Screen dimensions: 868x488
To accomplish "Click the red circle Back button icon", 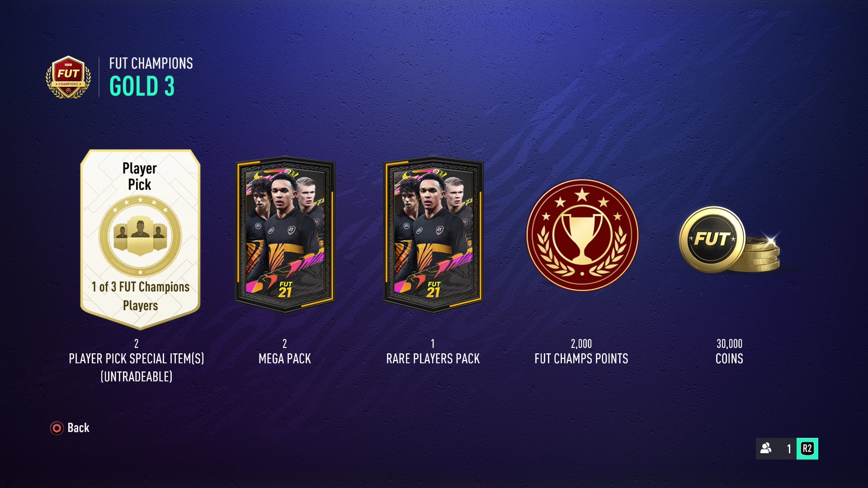I will 57,428.
